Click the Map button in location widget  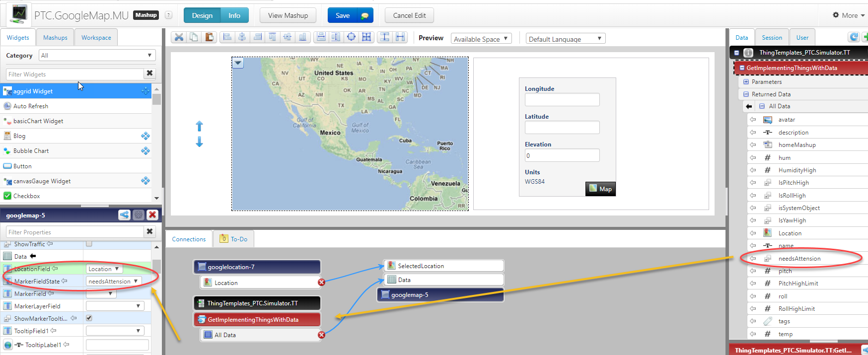click(x=600, y=189)
